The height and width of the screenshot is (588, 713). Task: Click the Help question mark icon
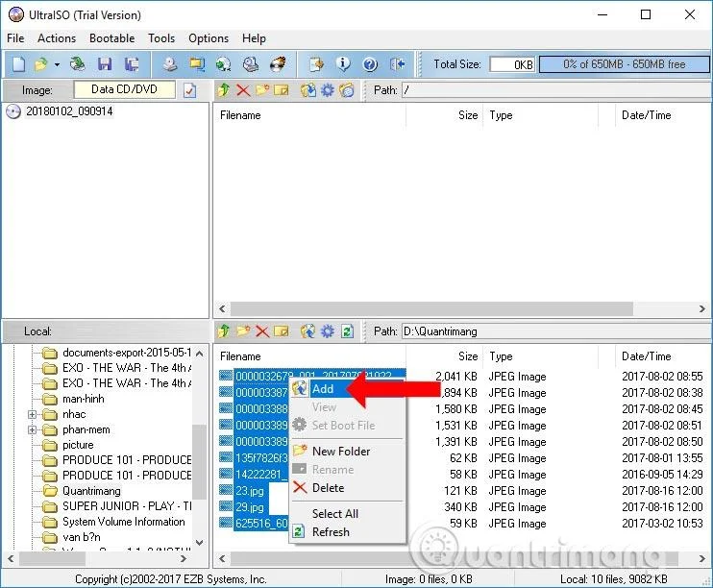pos(370,64)
